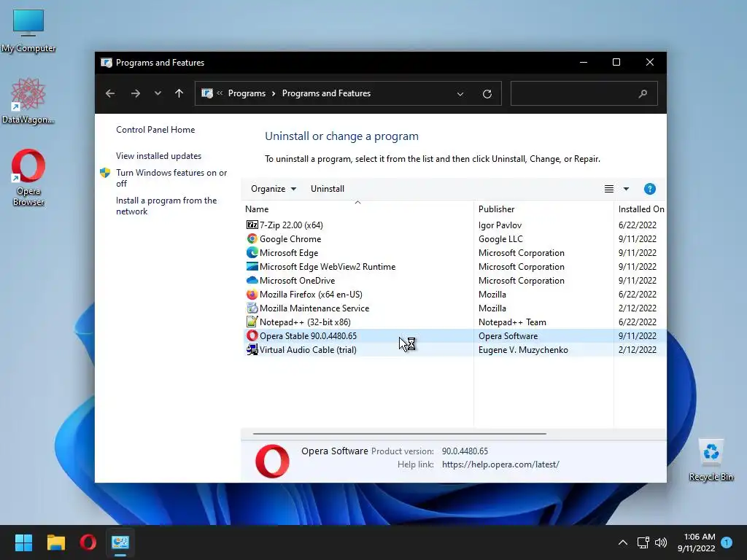Click the search magnifier icon
Viewport: 747px width, 560px height.
643,93
